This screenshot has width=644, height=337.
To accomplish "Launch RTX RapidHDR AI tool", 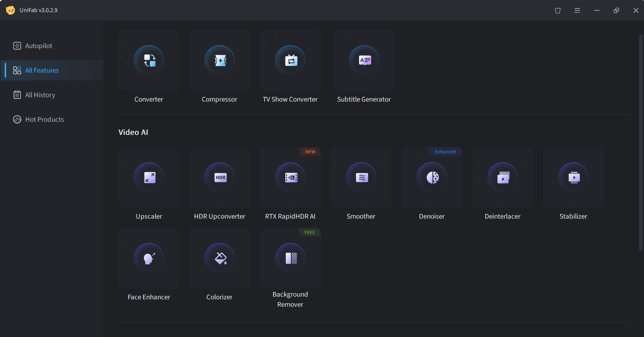I will 290,178.
